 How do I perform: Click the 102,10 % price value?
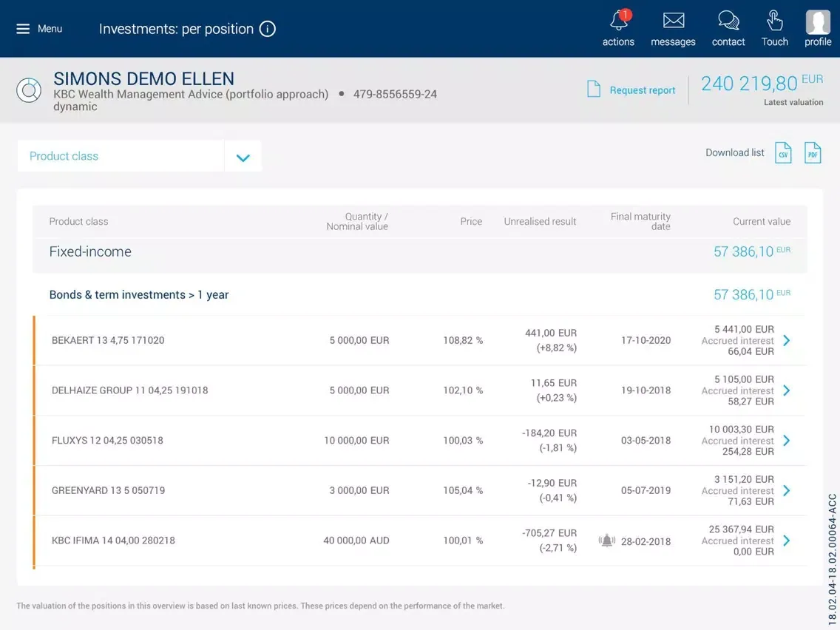point(463,390)
